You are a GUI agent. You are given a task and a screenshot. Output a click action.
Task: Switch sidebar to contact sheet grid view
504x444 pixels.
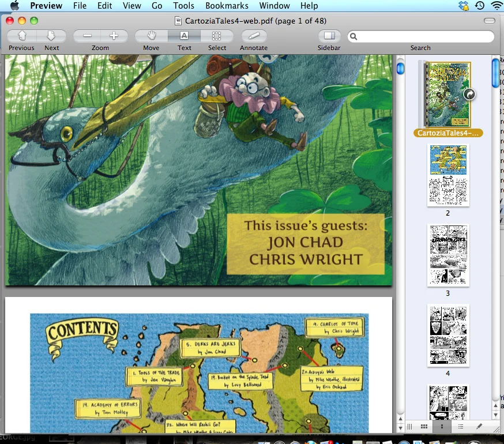click(424, 426)
